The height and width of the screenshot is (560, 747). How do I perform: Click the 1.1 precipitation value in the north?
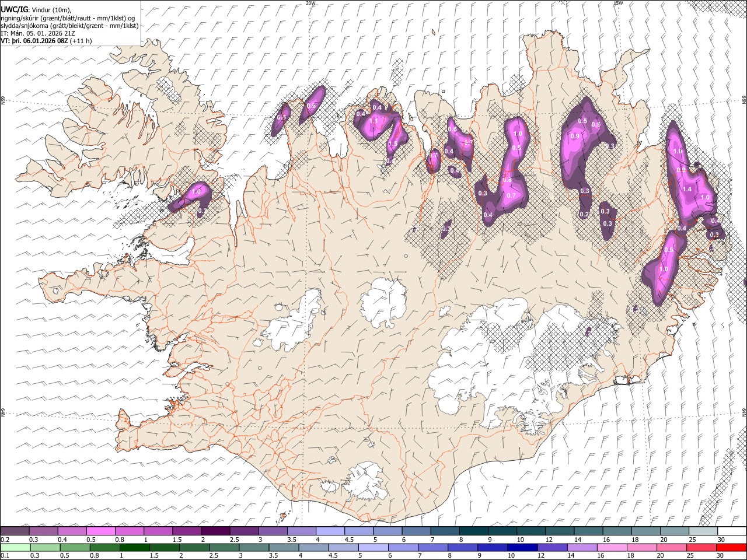pos(374,121)
